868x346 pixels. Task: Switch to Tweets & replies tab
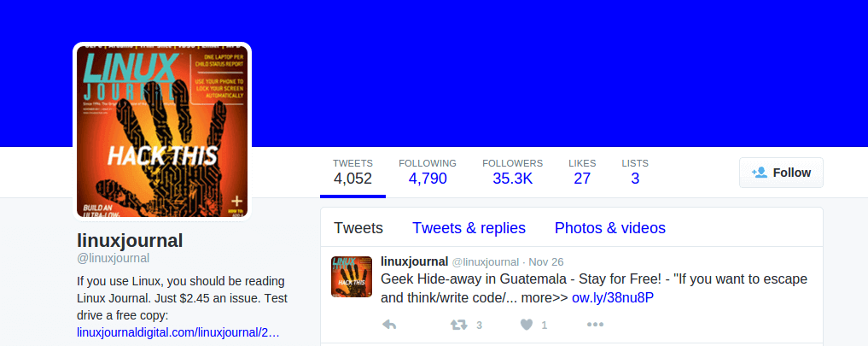[x=469, y=228]
